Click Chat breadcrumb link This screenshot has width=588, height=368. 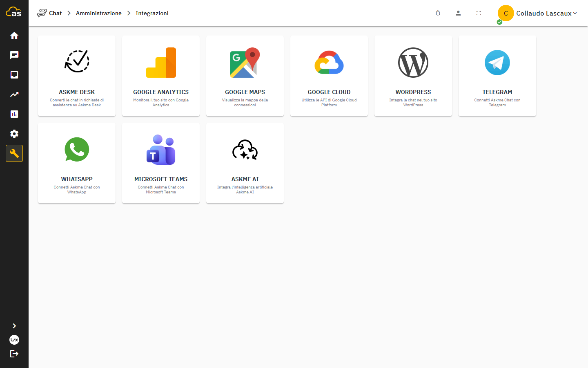(56, 13)
